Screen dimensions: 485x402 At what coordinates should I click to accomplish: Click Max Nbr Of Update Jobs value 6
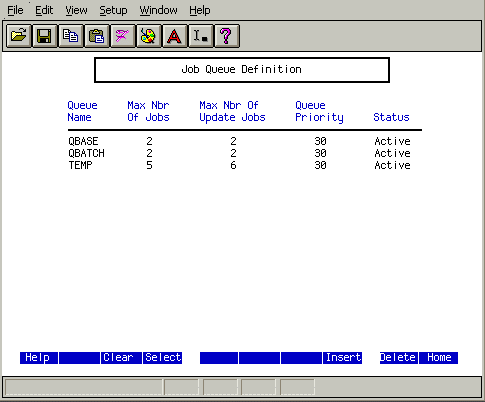pos(233,165)
